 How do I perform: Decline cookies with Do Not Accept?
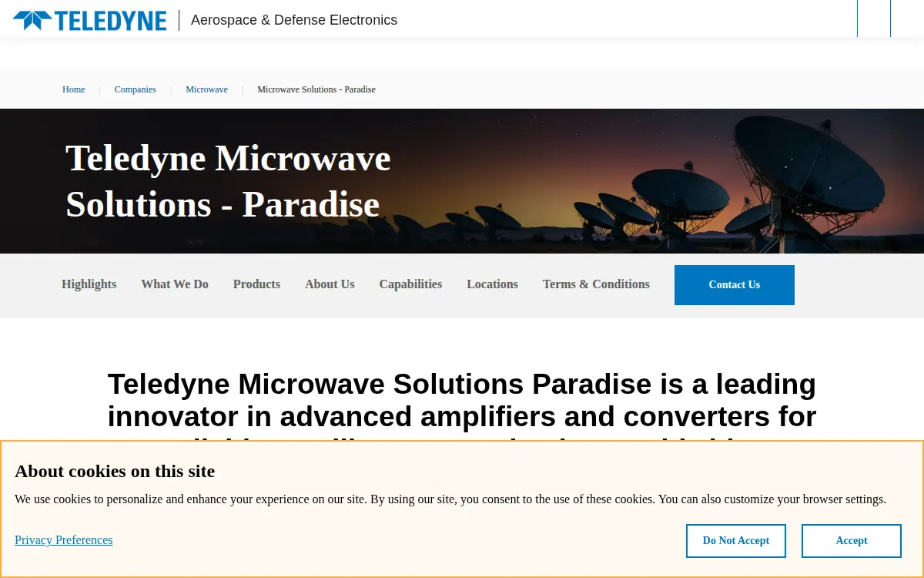pyautogui.click(x=736, y=541)
